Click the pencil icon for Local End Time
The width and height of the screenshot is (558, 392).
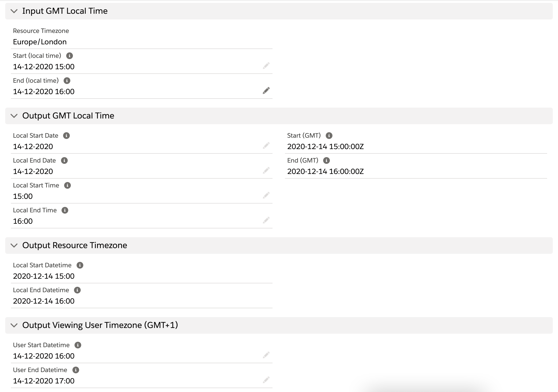[x=267, y=220]
